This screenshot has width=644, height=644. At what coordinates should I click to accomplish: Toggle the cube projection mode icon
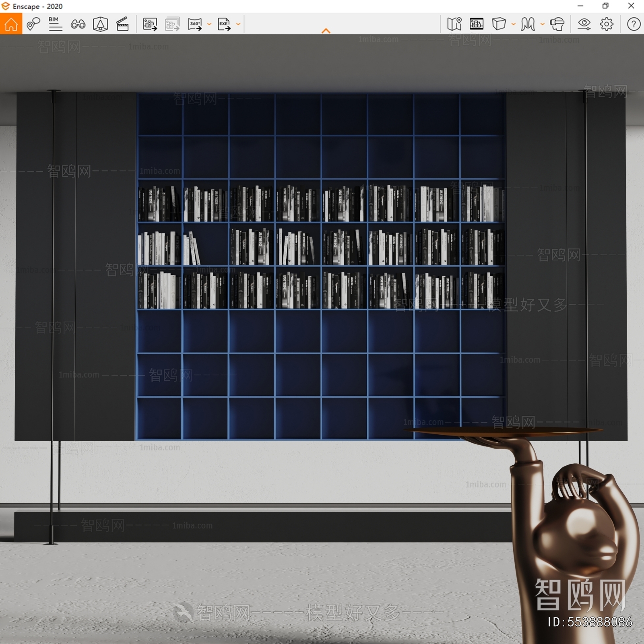click(x=499, y=24)
